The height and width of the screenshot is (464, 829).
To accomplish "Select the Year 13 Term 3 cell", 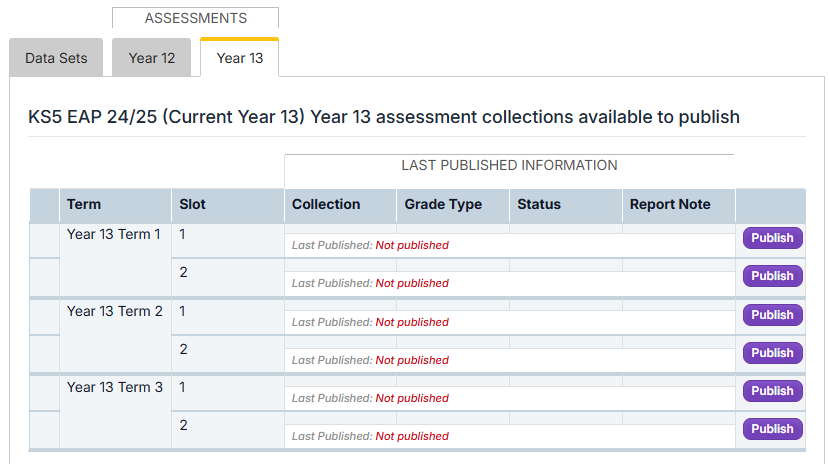I will pyautogui.click(x=114, y=387).
